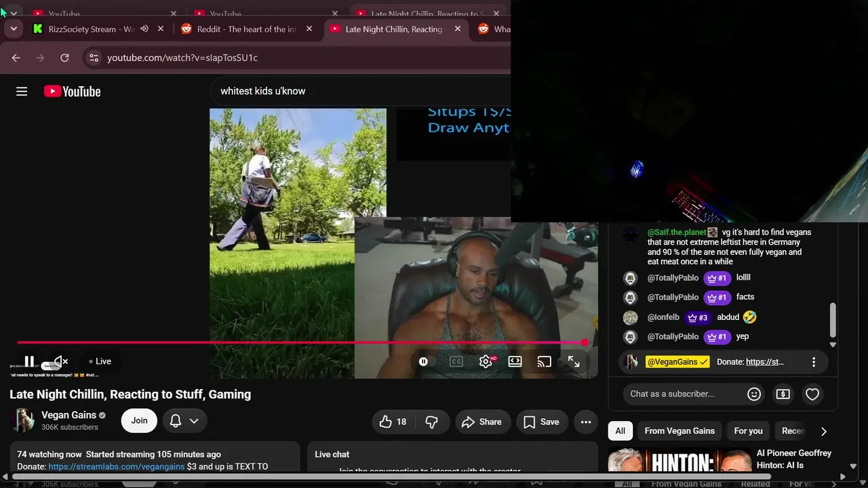Click the video title Late Night Chillin
Image resolution: width=868 pixels, height=488 pixels.
point(130,394)
